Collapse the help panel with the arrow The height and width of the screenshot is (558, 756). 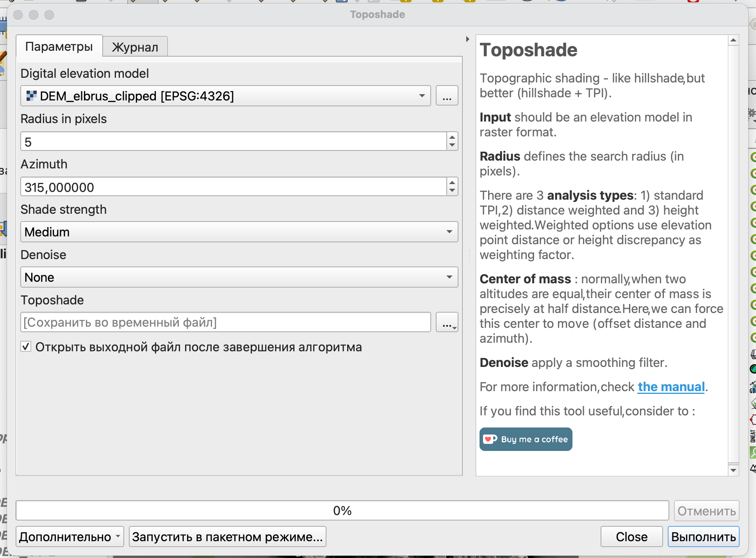(467, 39)
